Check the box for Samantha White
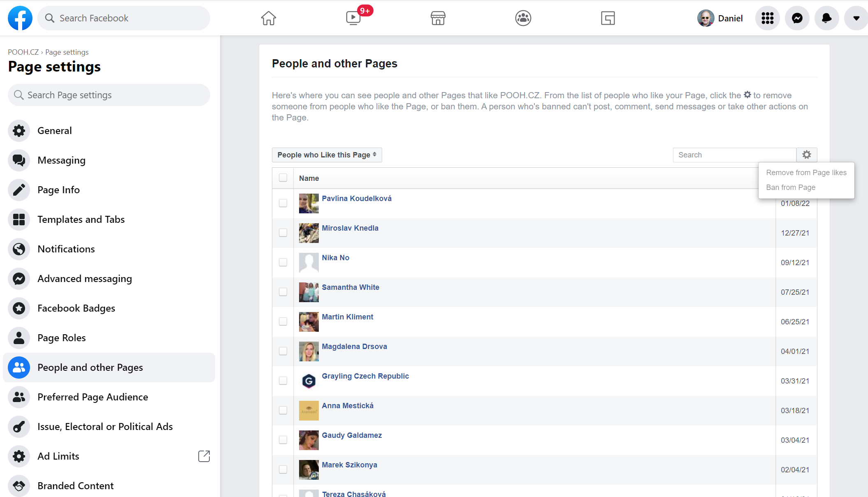868x497 pixels. tap(283, 292)
